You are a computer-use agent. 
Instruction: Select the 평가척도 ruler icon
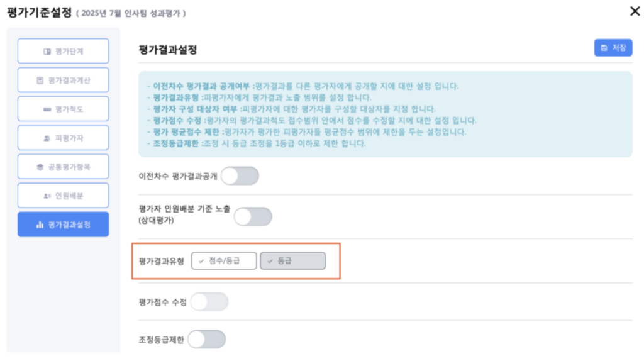coord(47,109)
